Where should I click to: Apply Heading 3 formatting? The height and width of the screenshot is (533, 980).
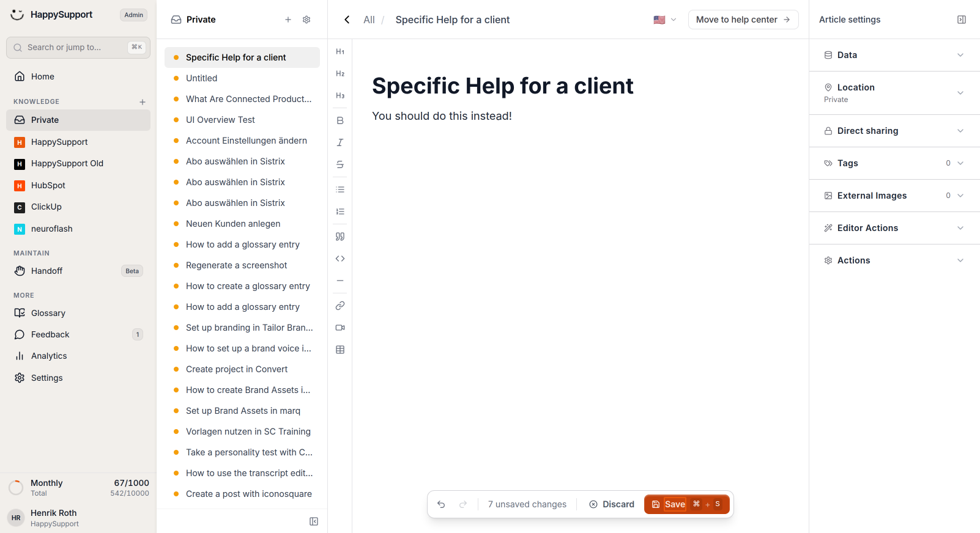click(340, 96)
